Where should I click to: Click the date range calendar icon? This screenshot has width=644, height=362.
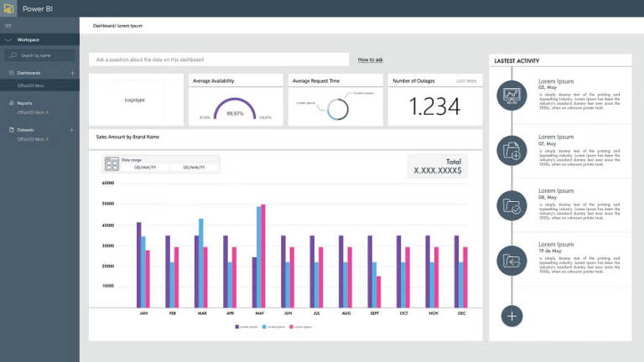[x=112, y=163]
